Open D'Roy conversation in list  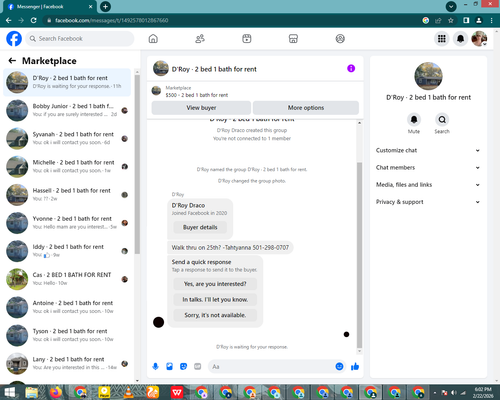(67, 82)
